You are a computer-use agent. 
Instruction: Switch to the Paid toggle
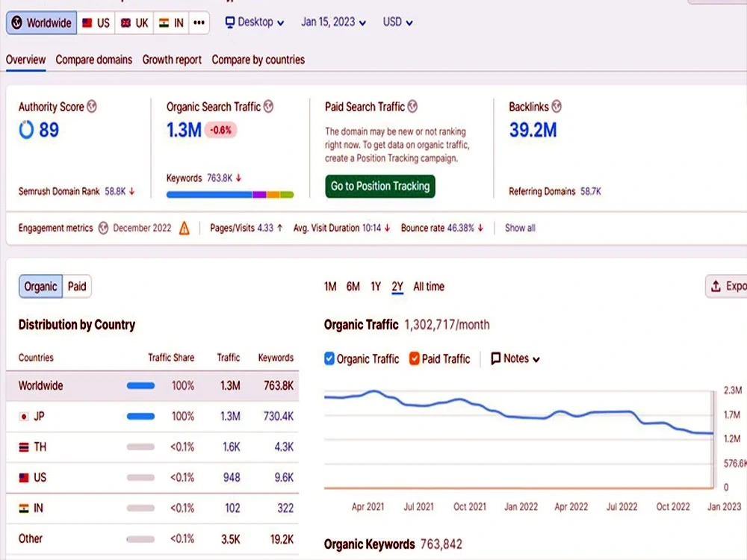click(x=77, y=286)
